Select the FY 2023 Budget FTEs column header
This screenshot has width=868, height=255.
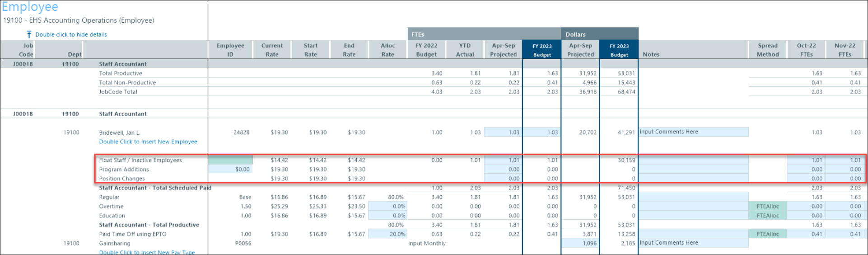point(541,50)
